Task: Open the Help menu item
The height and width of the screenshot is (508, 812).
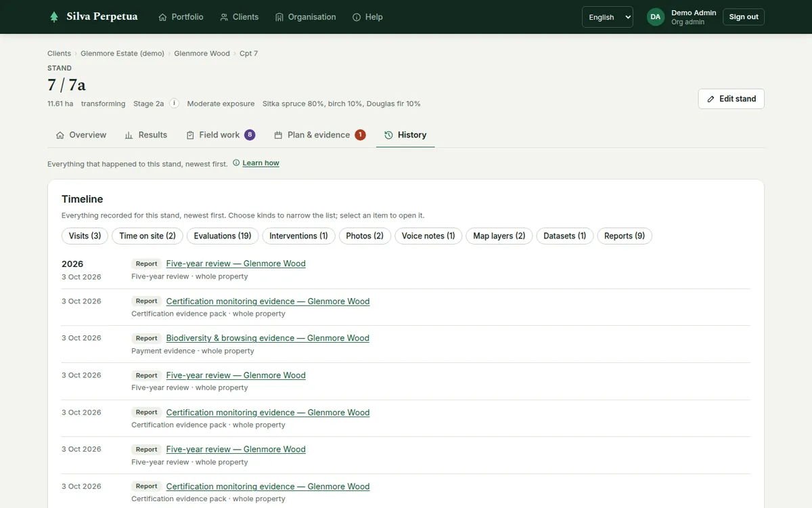Action: tap(367, 17)
